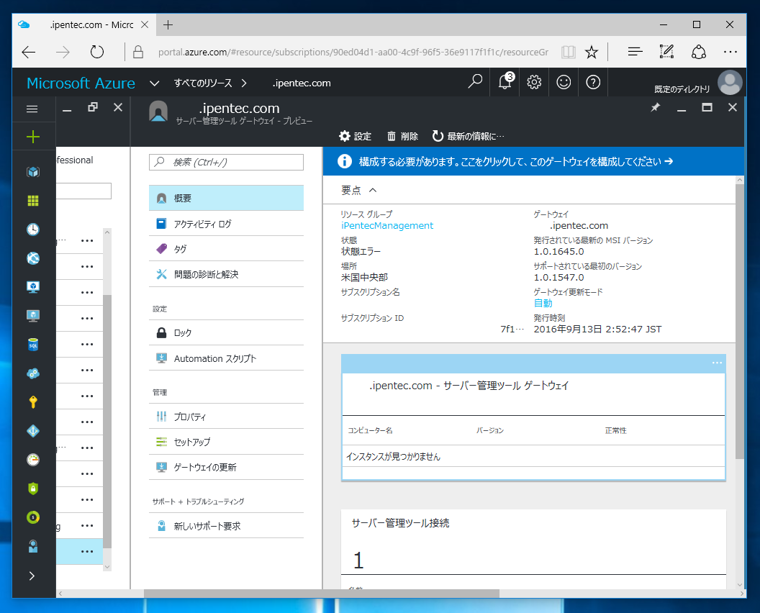Maximize the gateway blade
The width and height of the screenshot is (760, 613).
point(707,108)
